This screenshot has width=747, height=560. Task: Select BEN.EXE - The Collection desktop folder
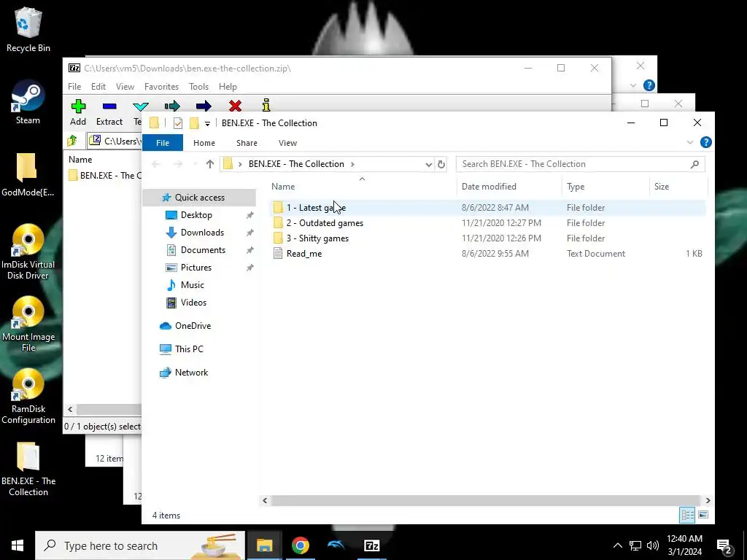tap(28, 470)
